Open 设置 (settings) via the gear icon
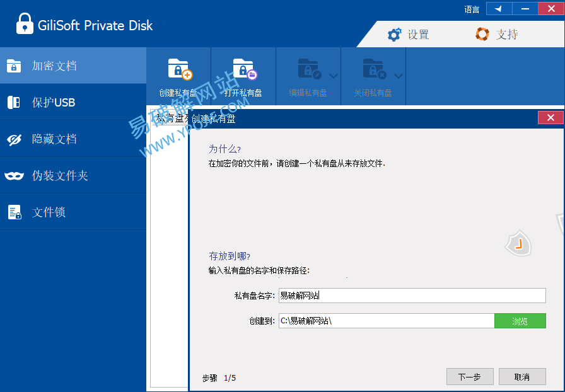The image size is (565, 392). (x=394, y=35)
